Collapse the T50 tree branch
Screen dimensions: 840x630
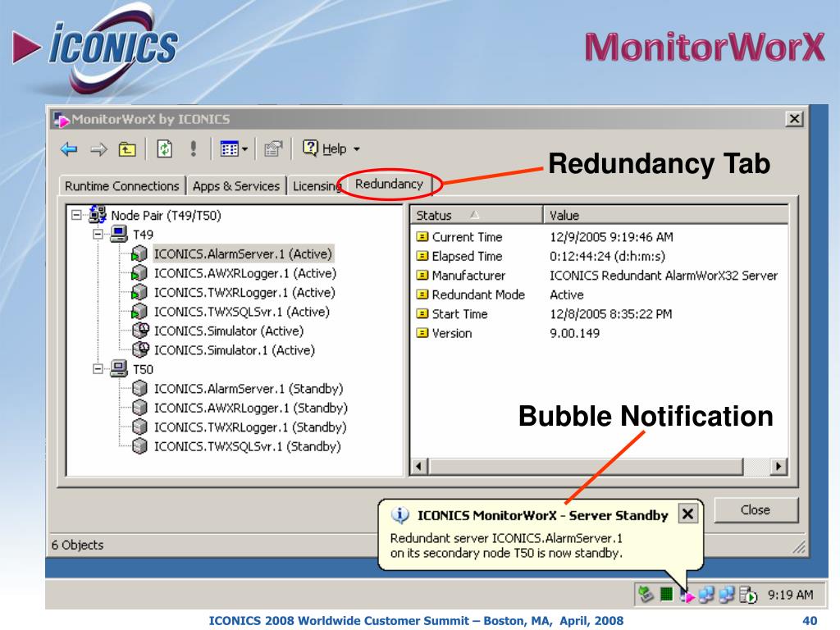point(98,369)
